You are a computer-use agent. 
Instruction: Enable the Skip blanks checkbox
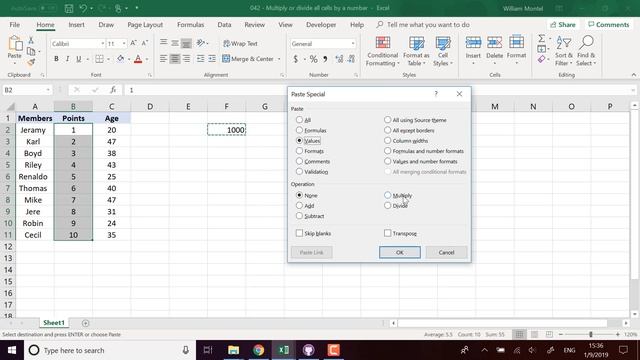click(299, 233)
